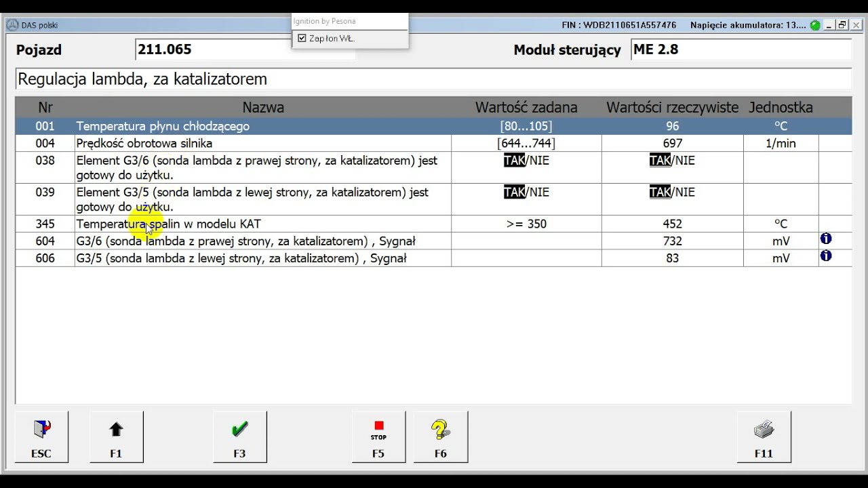Click the Pojazd field 211.065

pyautogui.click(x=245, y=49)
